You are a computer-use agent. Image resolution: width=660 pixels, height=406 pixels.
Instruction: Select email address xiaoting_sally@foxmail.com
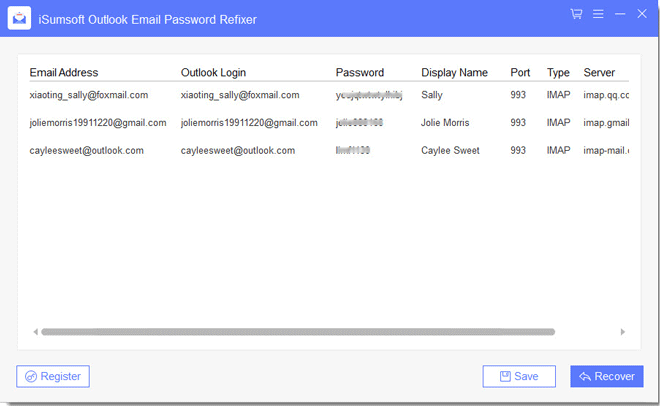point(89,95)
